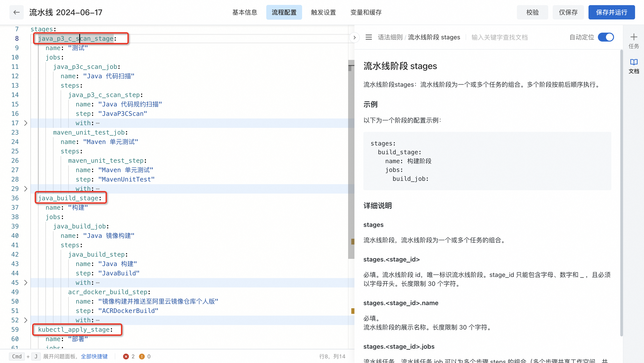644x363 pixels.
Task: Click the 流水线 2024-06-17 pipeline title
Action: point(66,12)
